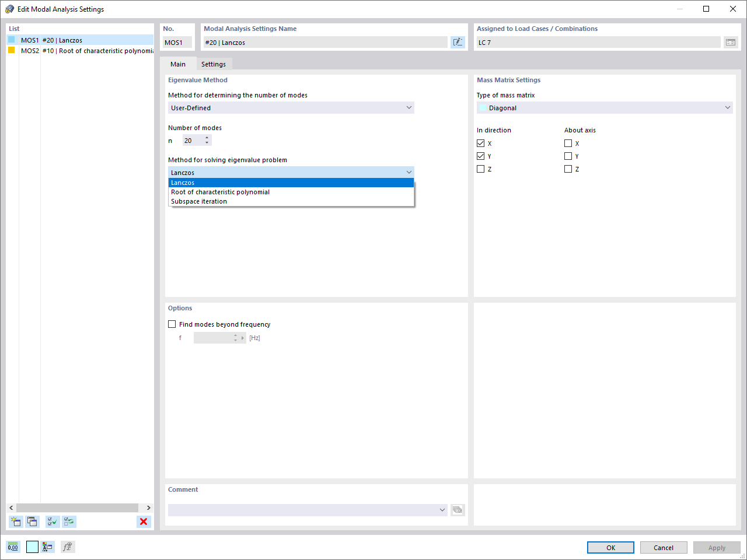747x560 pixels.
Task: Open the multi-select dialog for load cases
Action: click(731, 42)
